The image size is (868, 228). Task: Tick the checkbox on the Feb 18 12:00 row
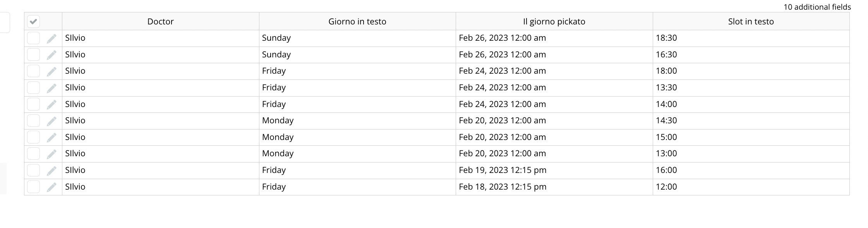coord(33,187)
